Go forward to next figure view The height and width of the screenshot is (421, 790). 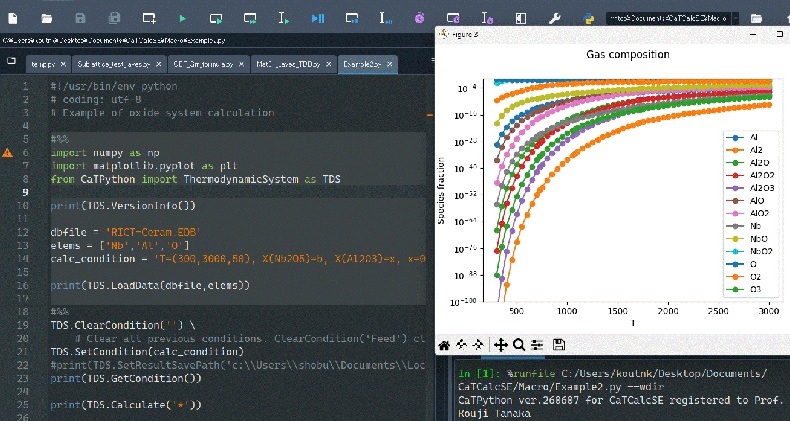click(478, 345)
